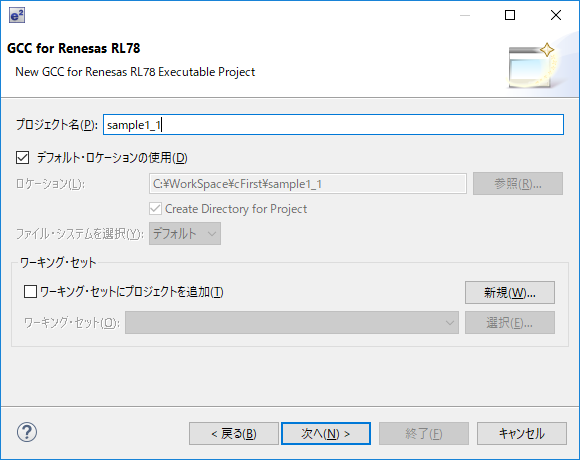Screen dimensions: 580x460
Task: Proceed with the 次へ(N) button
Action: 326,433
